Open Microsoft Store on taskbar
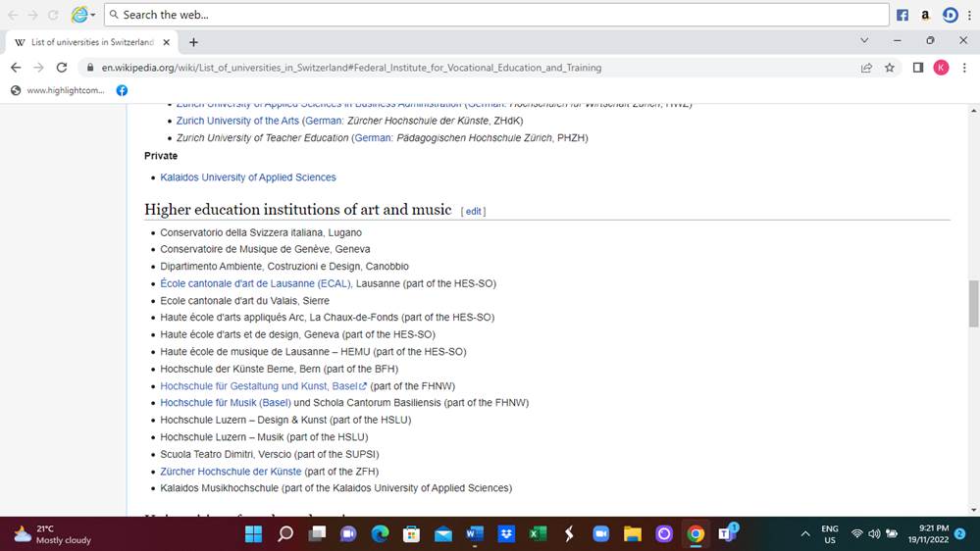Viewport: 980px width, 551px height. coord(411,534)
